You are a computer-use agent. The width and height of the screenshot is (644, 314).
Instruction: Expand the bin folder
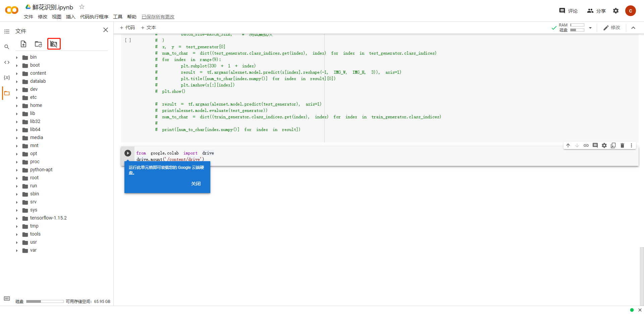[17, 57]
